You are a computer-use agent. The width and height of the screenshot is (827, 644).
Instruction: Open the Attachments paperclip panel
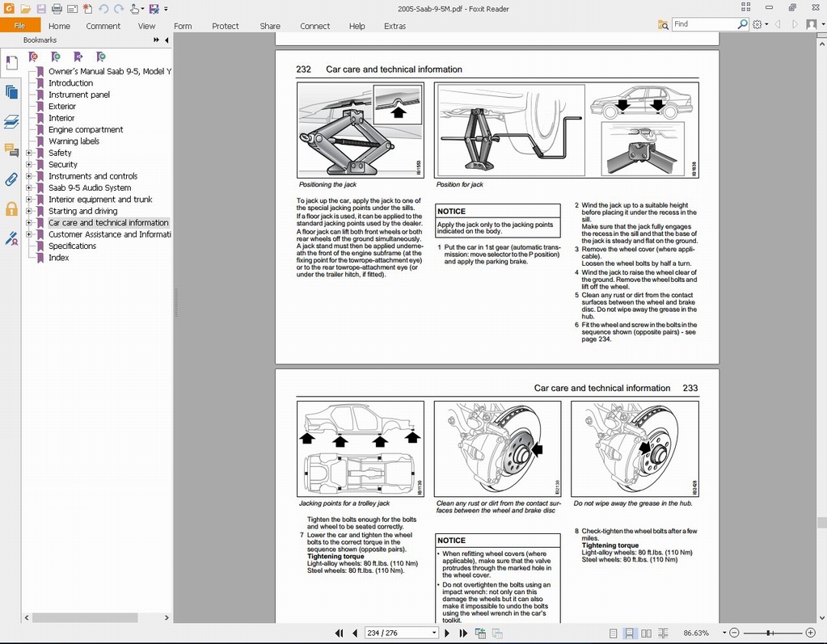click(x=11, y=179)
